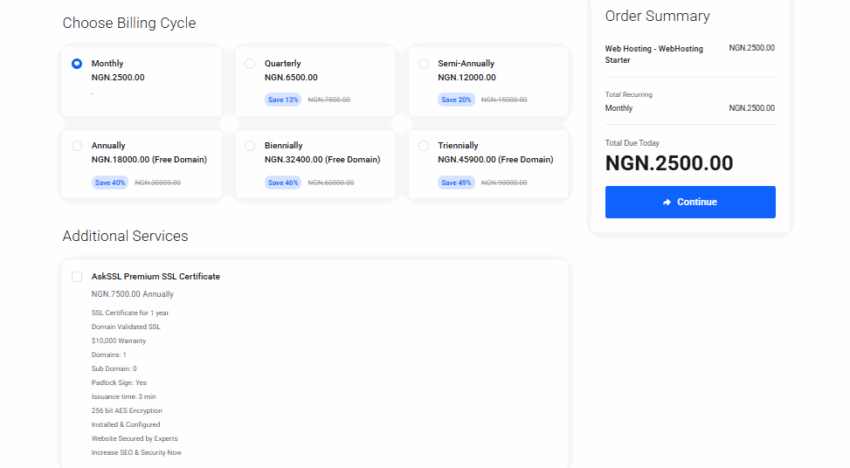Viewport: 850px width, 468px height.
Task: Click the NGN.6500.00 Quarterly price
Action: click(x=291, y=78)
